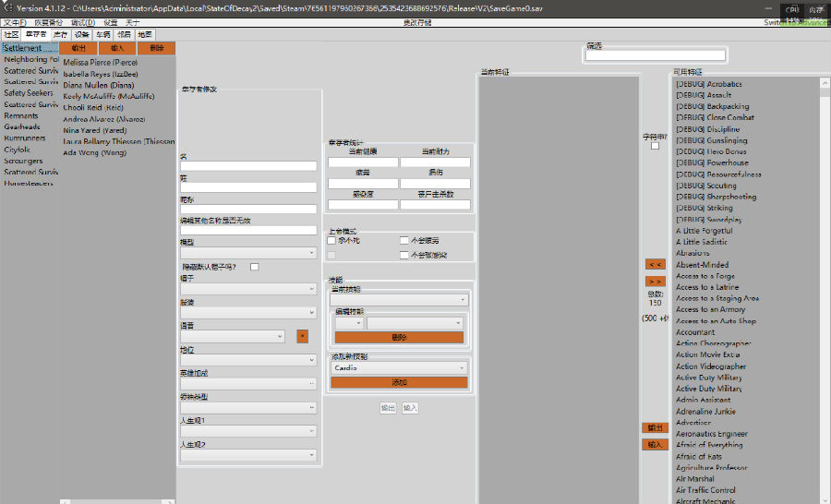The image size is (831, 504).
Task: Tick the hide default hat checkbox
Action: pos(254,267)
